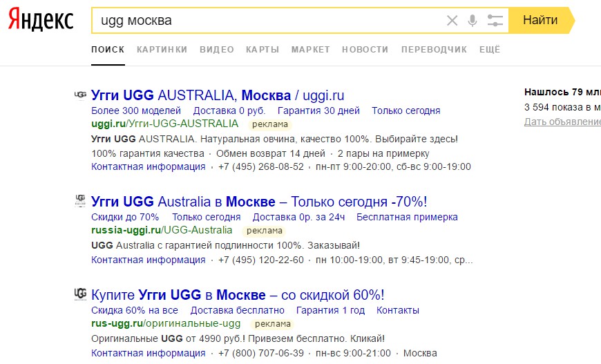Screen dimensions: 601x364
Task: Click 'Доставка 0р. за 24ч' sitelink
Action: pyautogui.click(x=298, y=217)
